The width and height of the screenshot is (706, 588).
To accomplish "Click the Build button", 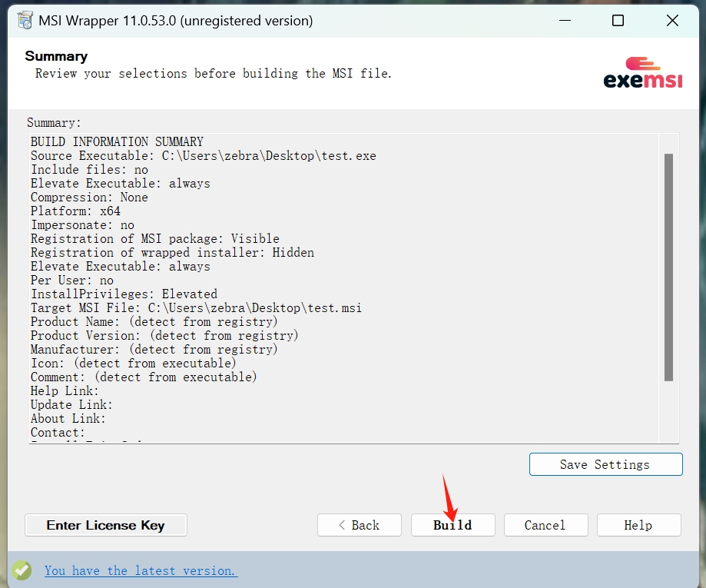I will (x=452, y=525).
